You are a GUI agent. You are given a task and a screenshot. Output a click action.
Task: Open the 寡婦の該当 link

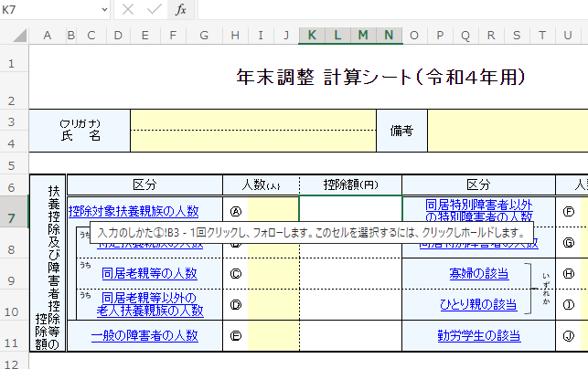click(x=479, y=273)
